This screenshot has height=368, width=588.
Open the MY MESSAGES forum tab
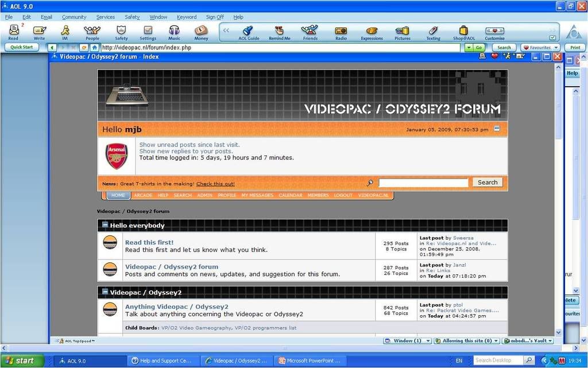257,195
